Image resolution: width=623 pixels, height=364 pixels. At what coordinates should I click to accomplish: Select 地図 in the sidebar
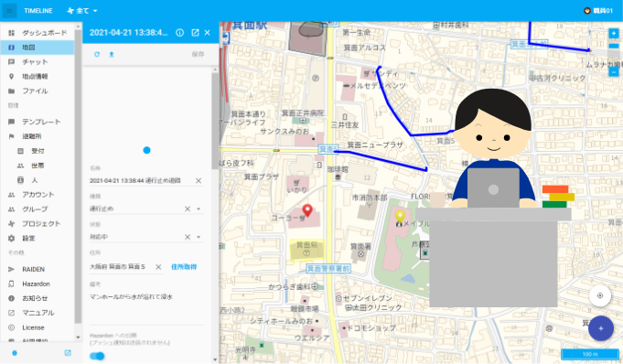(x=37, y=48)
